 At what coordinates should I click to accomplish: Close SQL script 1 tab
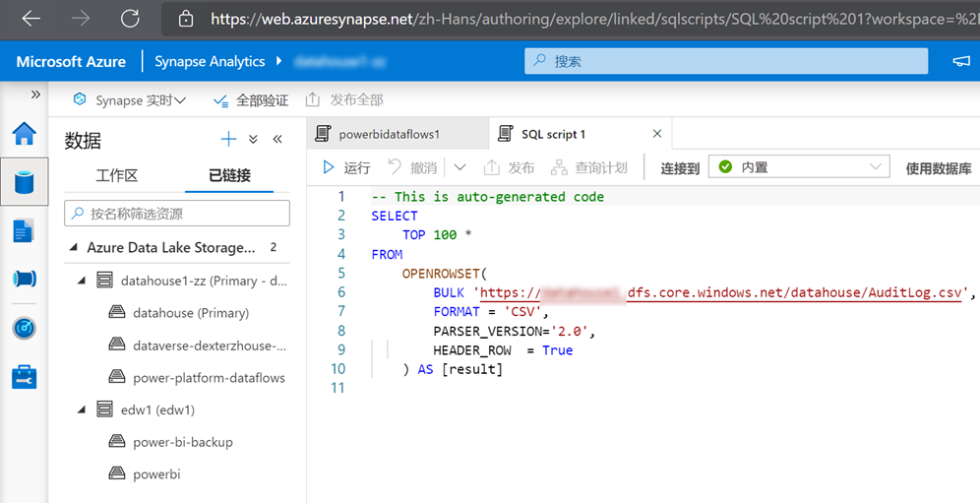657,133
